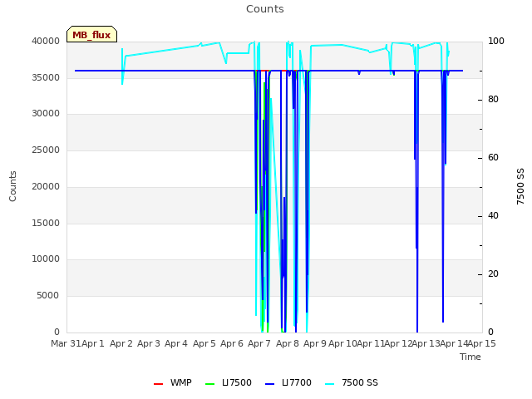Viewport: 532px width, 399px height.
Task: Click the Apr 4 date tick
Action: [176, 343]
